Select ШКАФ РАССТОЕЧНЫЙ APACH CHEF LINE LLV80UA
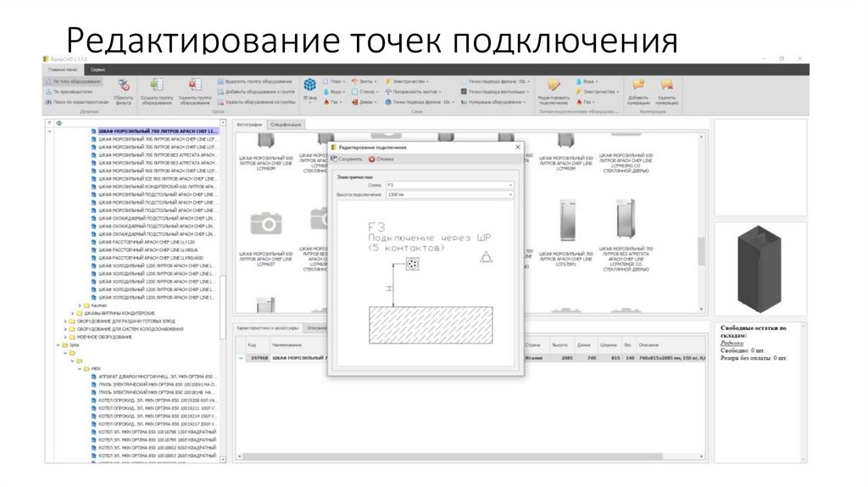868x487 pixels. coord(148,250)
